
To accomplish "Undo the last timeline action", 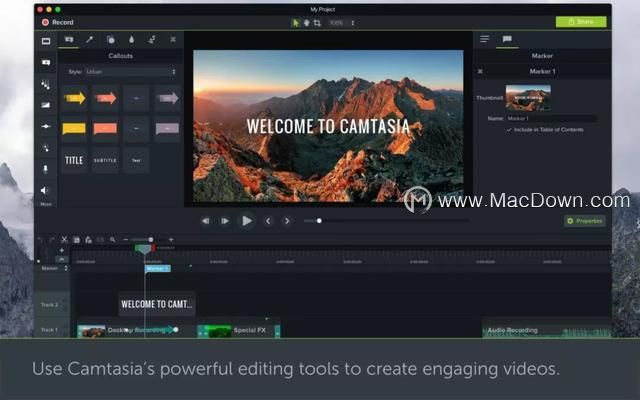I will (x=40, y=240).
